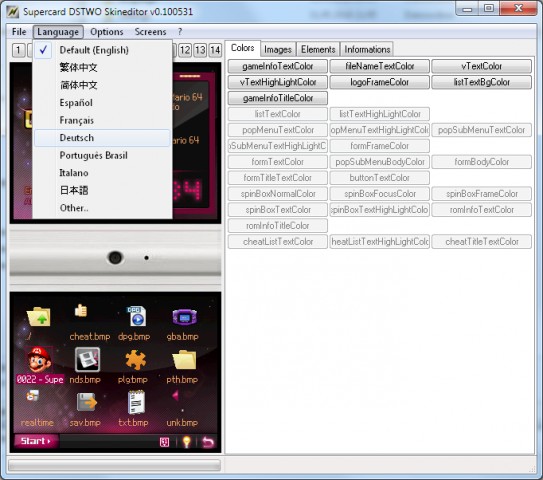Close the Language menu header
The width and height of the screenshot is (543, 480).
click(x=58, y=32)
